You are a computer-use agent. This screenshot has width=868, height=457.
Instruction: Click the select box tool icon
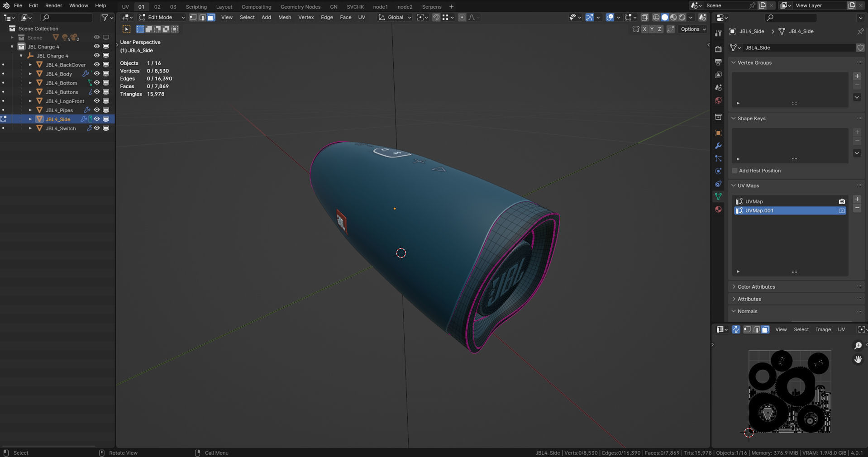(127, 29)
